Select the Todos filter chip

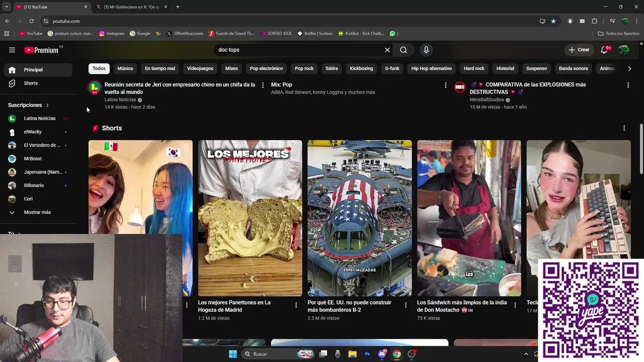[99, 68]
